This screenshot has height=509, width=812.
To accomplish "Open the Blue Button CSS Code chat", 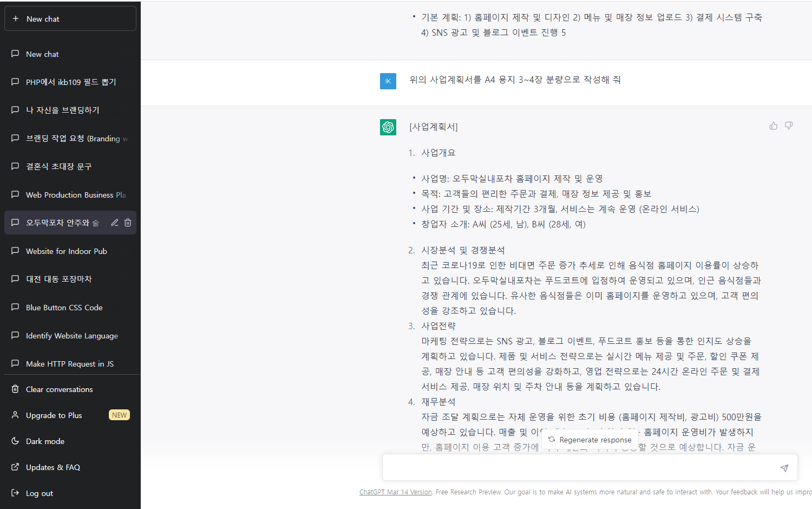I will [64, 308].
